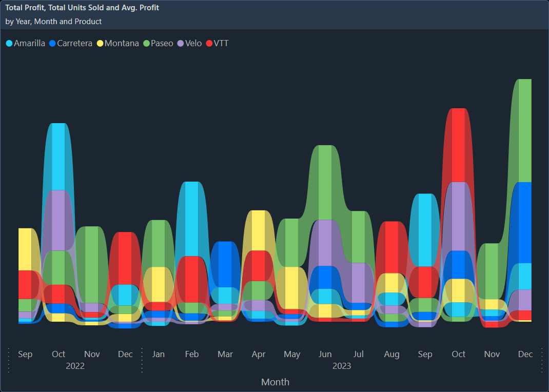Image resolution: width=549 pixels, height=392 pixels.
Task: Click the green Paseo legend marker
Action: coord(146,44)
